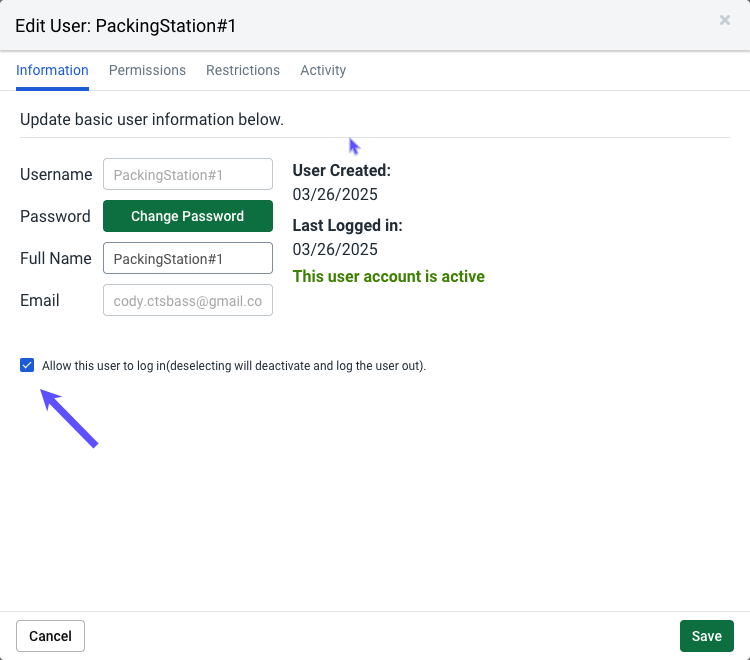Open the Restrictions tab
The image size is (750, 660).
click(x=243, y=70)
